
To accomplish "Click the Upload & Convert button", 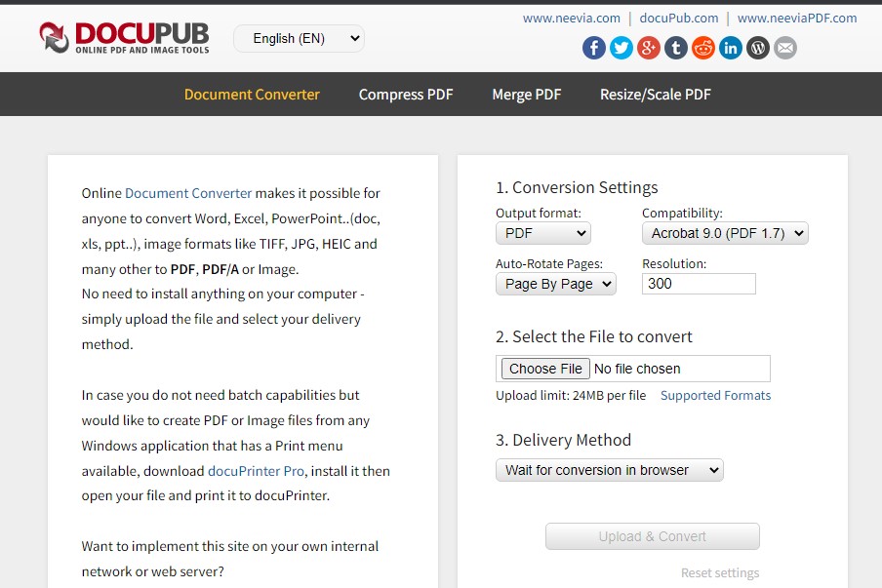I will 653,536.
